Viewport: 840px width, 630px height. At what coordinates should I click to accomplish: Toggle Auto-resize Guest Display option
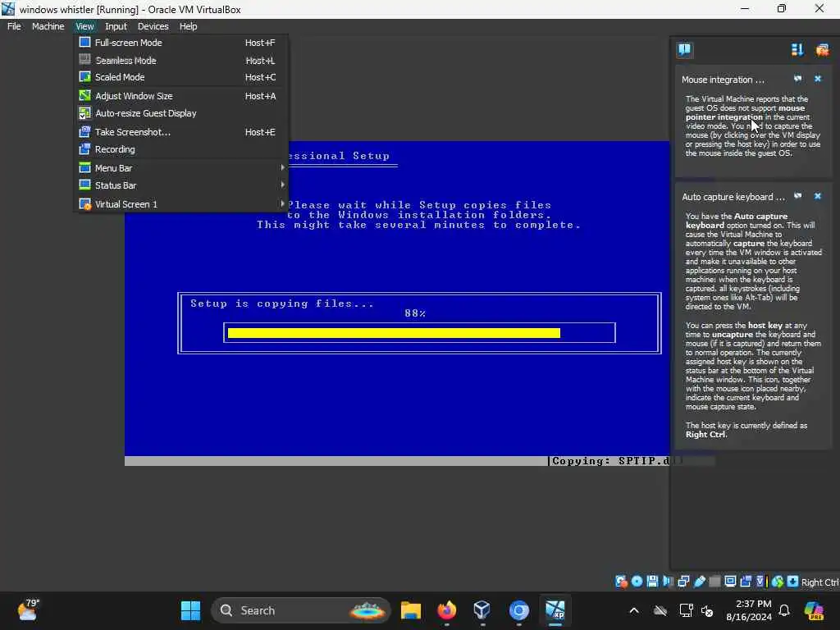[x=181, y=113]
